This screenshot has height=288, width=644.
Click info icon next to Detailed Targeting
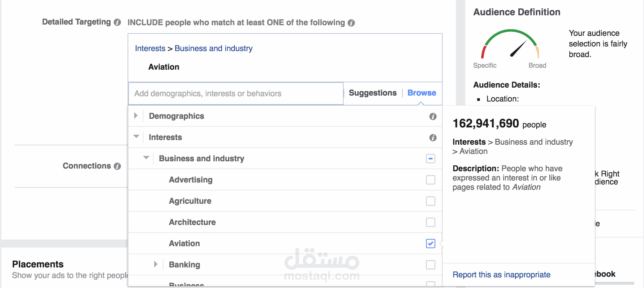[117, 22]
